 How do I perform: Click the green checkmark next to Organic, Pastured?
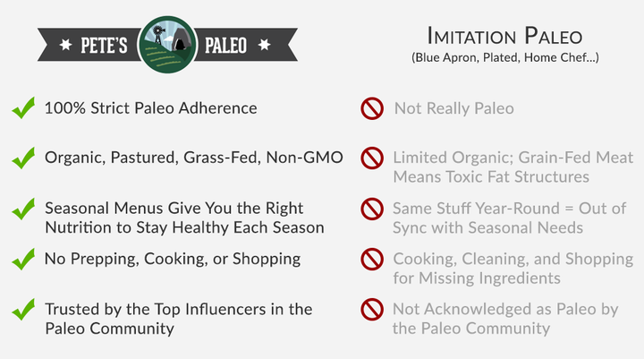(x=23, y=159)
